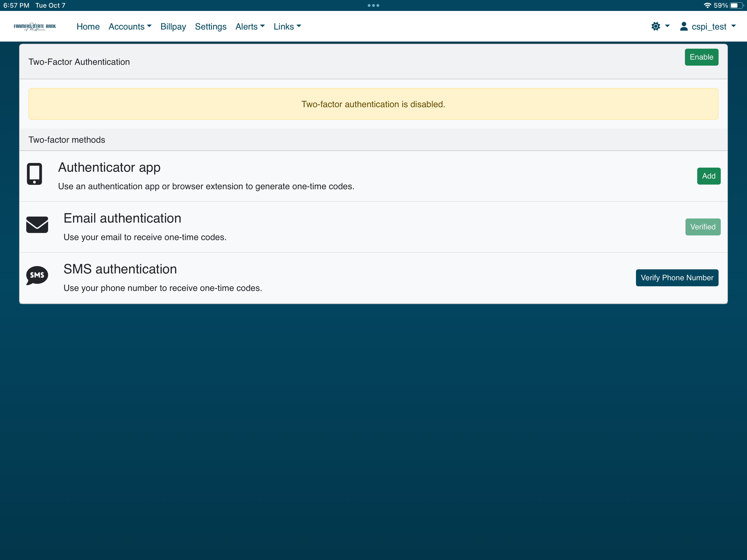Screen dimensions: 747x560
Task: Click the SMS authentication heading
Action: 120,269
